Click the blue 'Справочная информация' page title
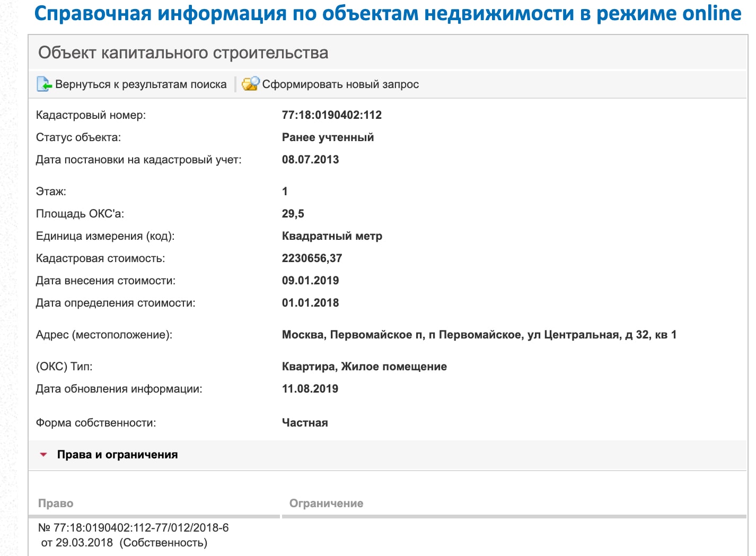This screenshot has height=556, width=756. (388, 13)
